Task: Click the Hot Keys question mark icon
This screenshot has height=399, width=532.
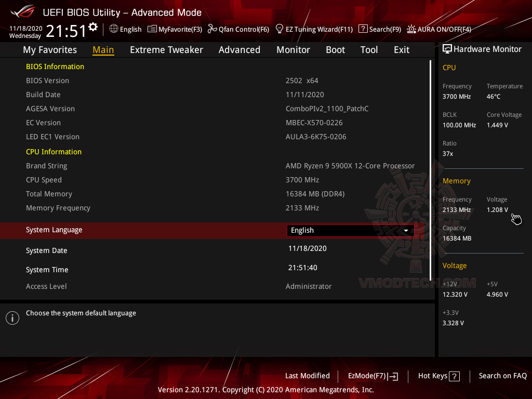Action: coord(454,376)
